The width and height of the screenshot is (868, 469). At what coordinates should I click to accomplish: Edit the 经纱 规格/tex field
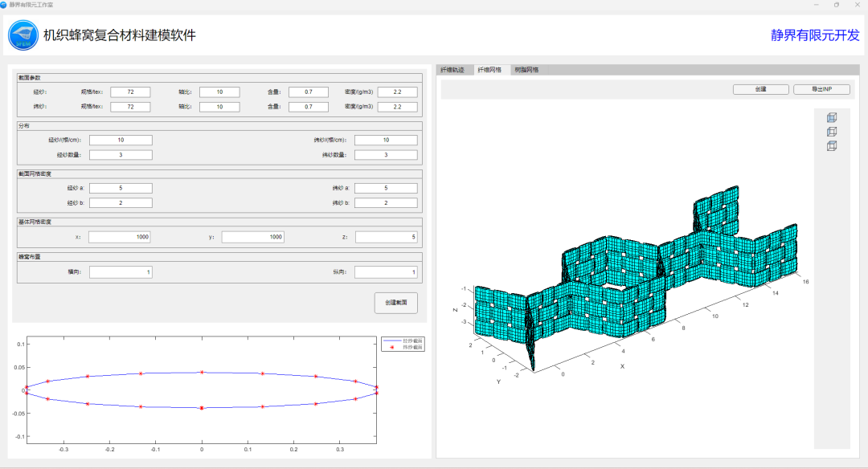tap(130, 92)
